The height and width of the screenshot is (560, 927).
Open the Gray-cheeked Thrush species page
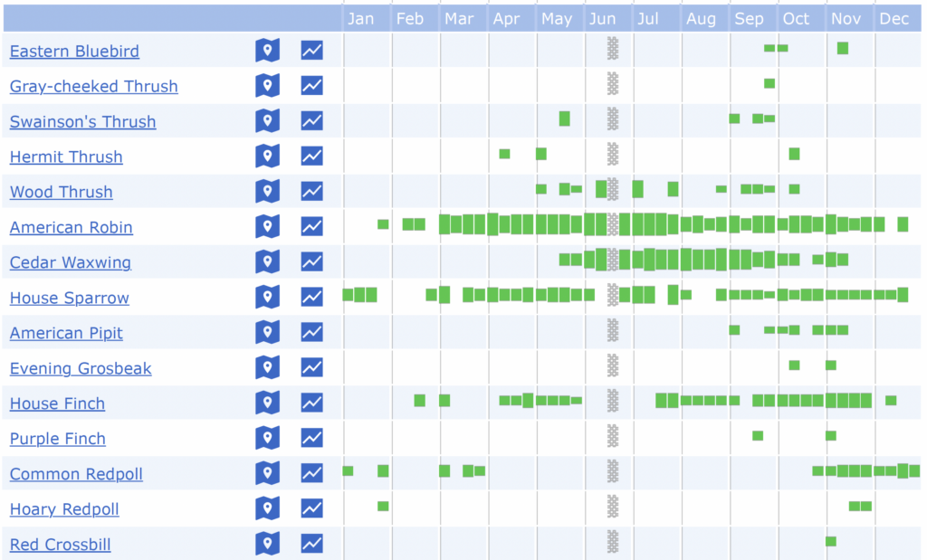pos(93,86)
